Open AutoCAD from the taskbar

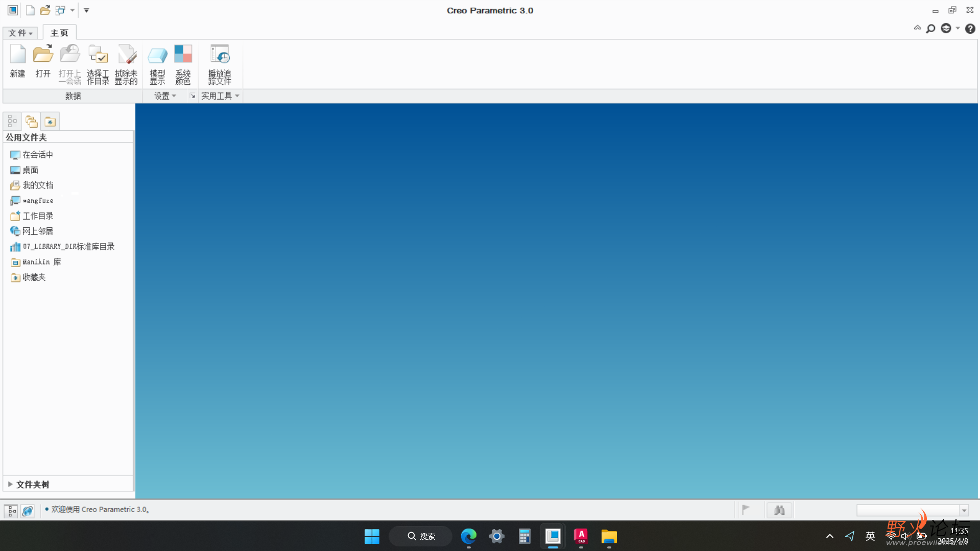pyautogui.click(x=581, y=536)
